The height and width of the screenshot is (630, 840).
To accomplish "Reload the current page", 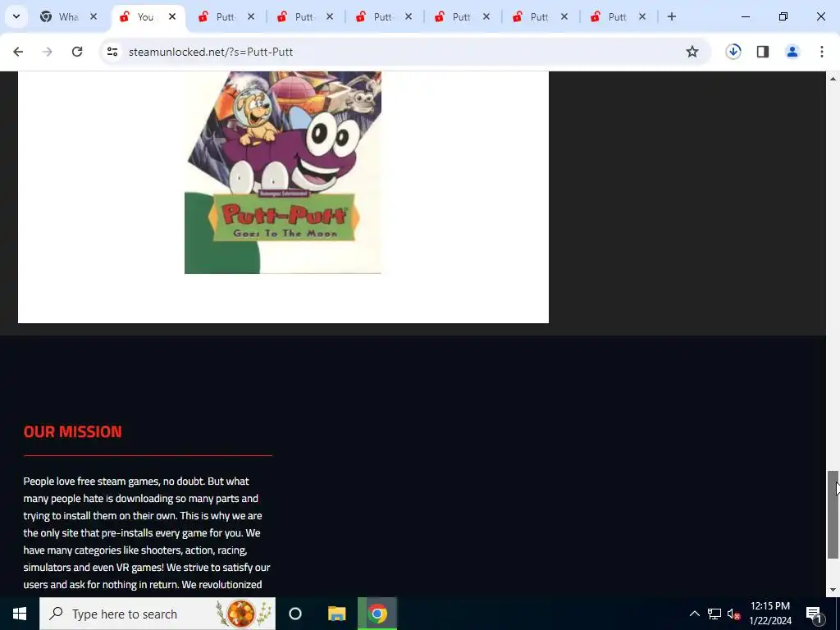I will click(x=77, y=52).
